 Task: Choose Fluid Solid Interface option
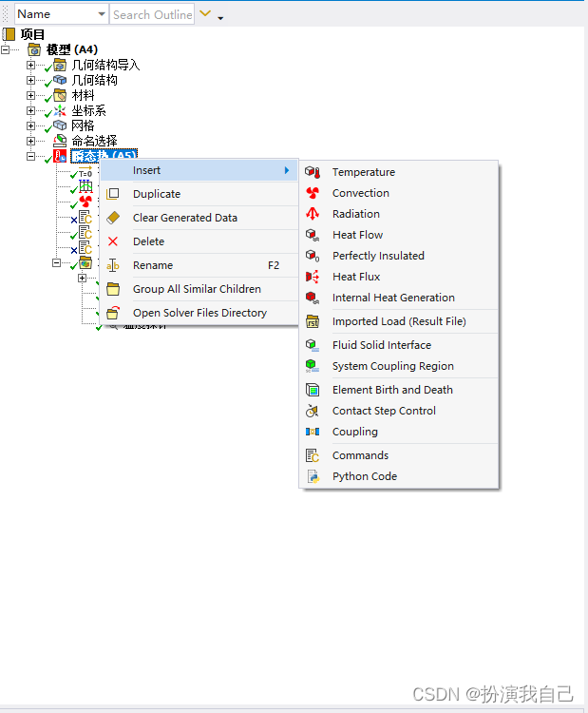point(381,345)
